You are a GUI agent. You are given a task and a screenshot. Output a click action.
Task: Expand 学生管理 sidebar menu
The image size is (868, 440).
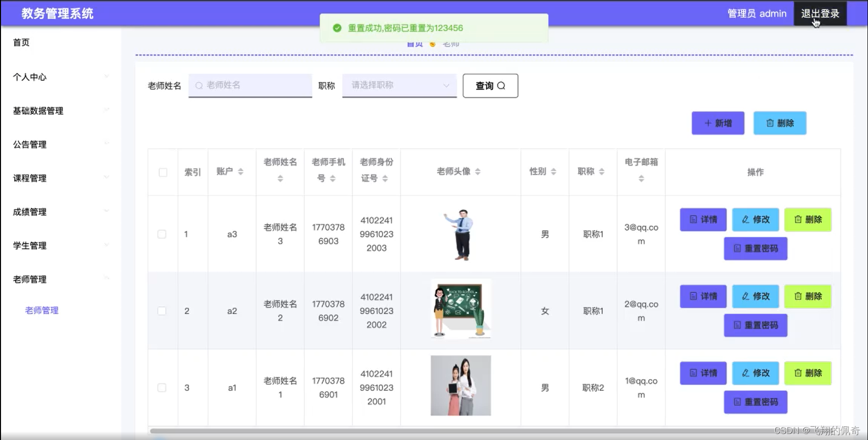point(60,245)
